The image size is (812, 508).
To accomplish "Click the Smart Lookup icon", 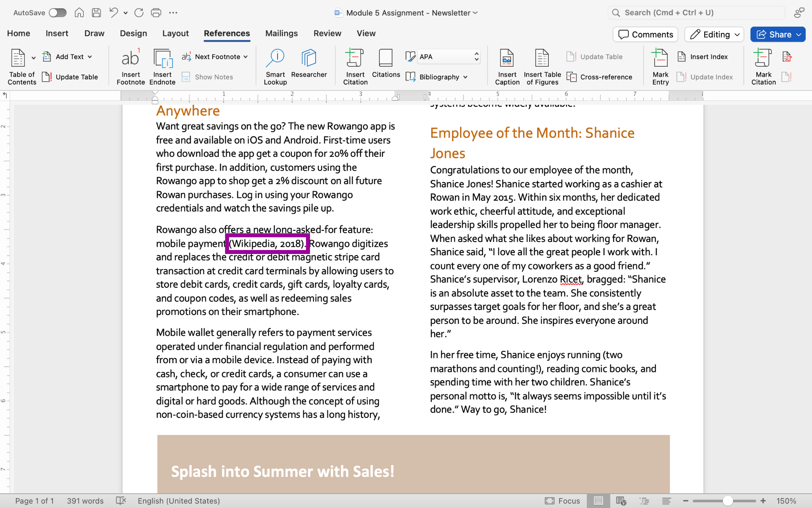I will [275, 58].
